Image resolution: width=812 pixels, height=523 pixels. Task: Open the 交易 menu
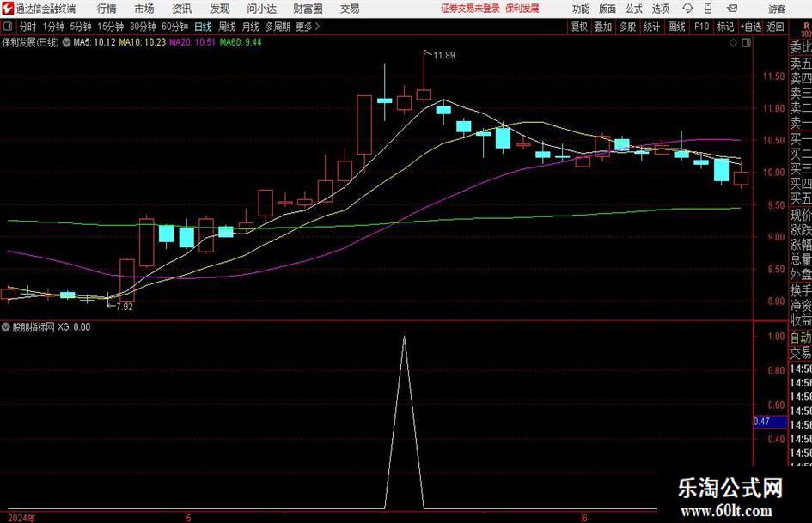click(x=350, y=9)
